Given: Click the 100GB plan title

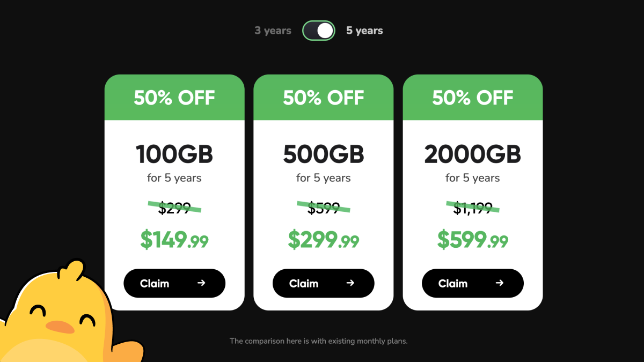Looking at the screenshot, I should tap(174, 155).
